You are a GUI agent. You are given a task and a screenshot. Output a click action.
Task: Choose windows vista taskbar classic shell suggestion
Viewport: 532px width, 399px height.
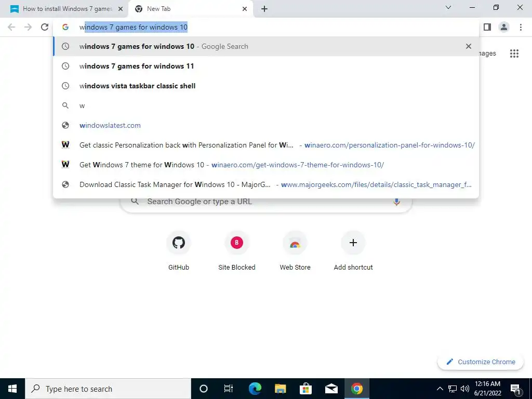coord(266,86)
